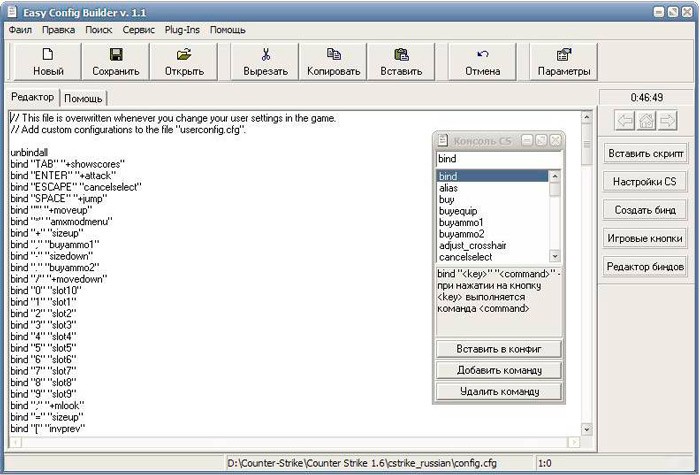Click the Easy Config Builder title bar icon
This screenshot has width=700, height=475.
click(12, 12)
